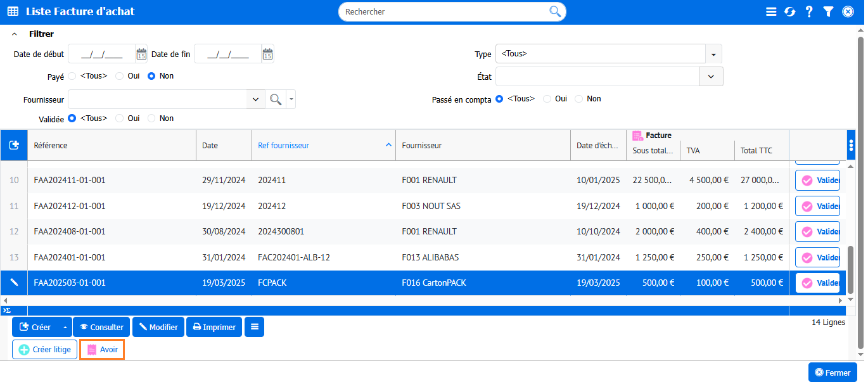Select Oui for the Payé filter
Screen dimensions: 868x389
point(120,76)
